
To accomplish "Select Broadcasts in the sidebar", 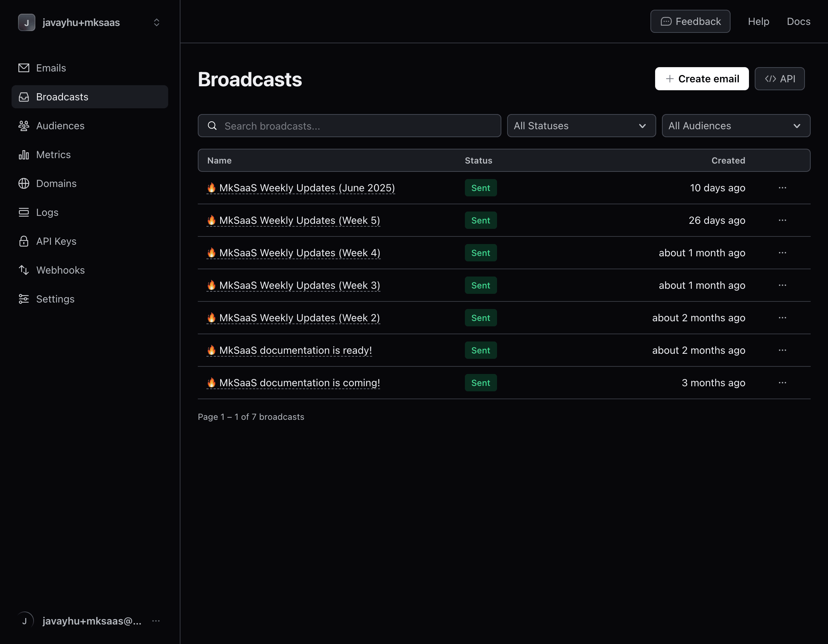I will pos(90,97).
